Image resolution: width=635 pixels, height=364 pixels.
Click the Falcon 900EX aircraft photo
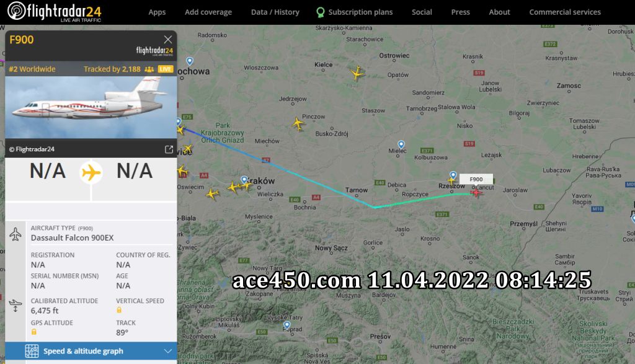click(x=91, y=107)
